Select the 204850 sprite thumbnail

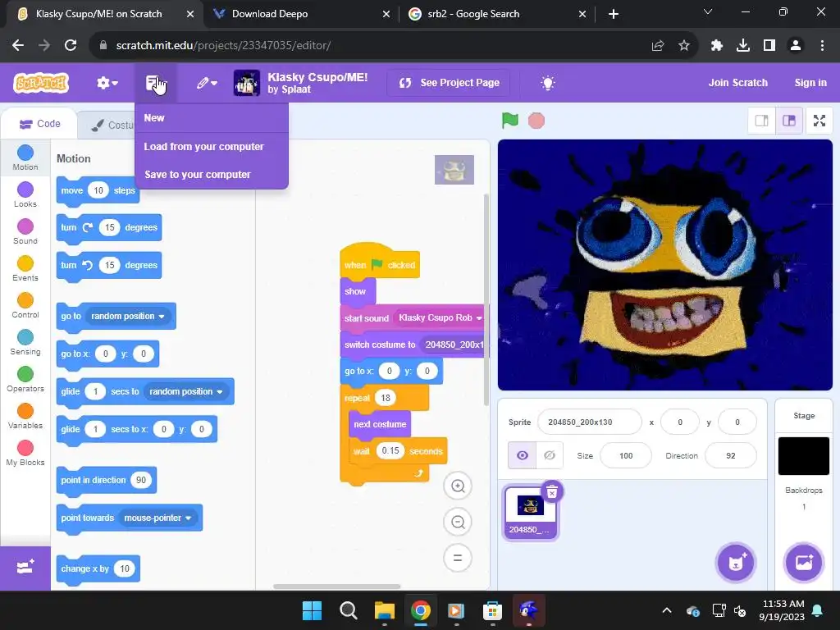pyautogui.click(x=530, y=513)
